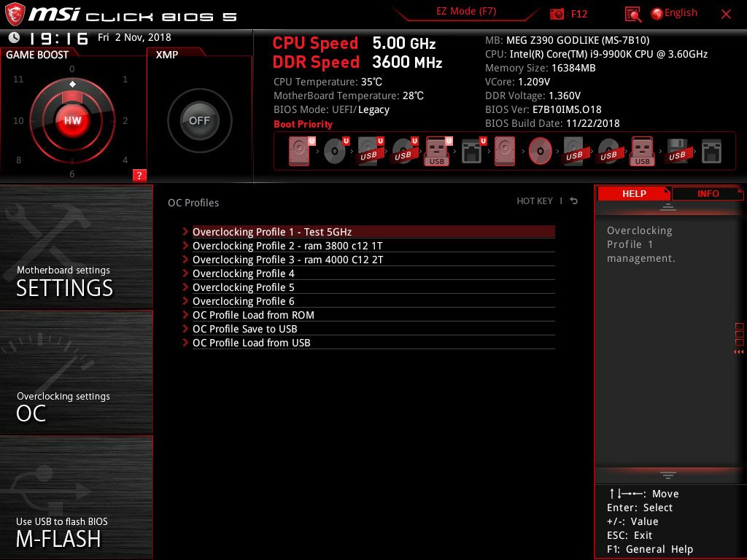
Task: Select the U-badged network boot icon
Action: click(x=473, y=151)
